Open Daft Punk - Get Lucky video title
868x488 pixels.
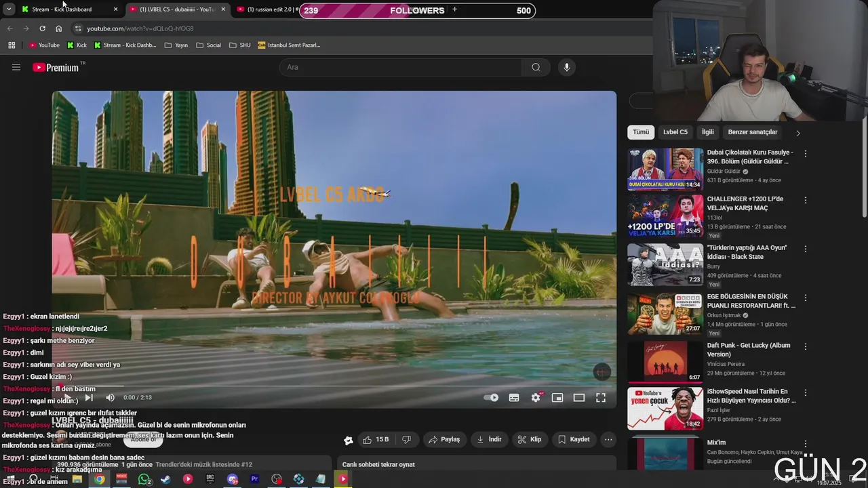tap(749, 350)
